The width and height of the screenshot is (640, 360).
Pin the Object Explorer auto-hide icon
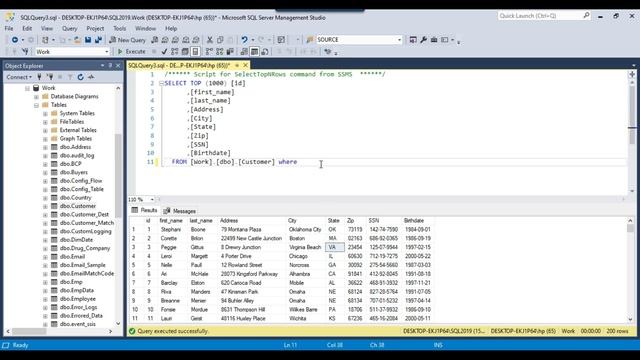pos(110,65)
